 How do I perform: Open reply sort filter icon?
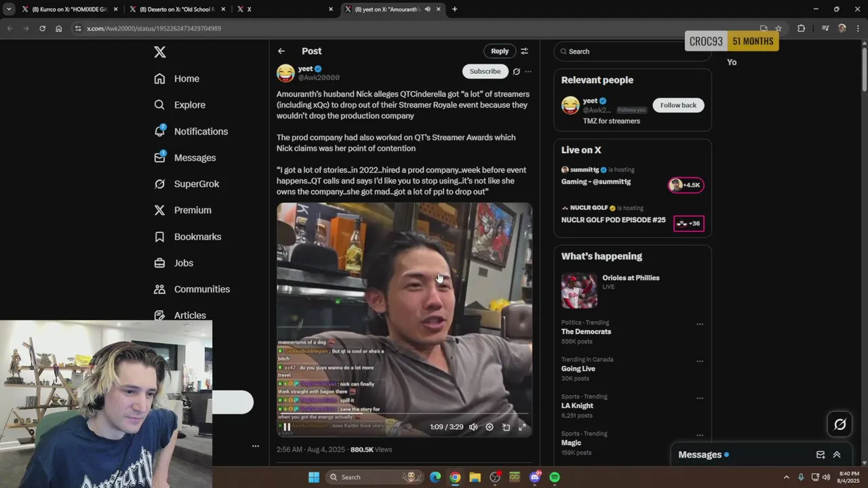pos(524,51)
